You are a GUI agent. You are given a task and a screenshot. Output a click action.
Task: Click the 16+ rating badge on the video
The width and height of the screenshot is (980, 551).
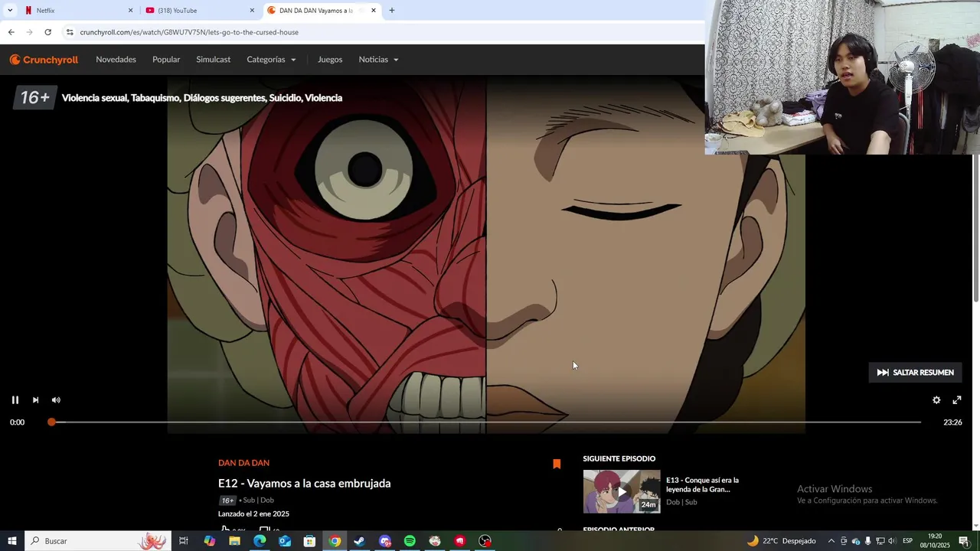pos(34,98)
